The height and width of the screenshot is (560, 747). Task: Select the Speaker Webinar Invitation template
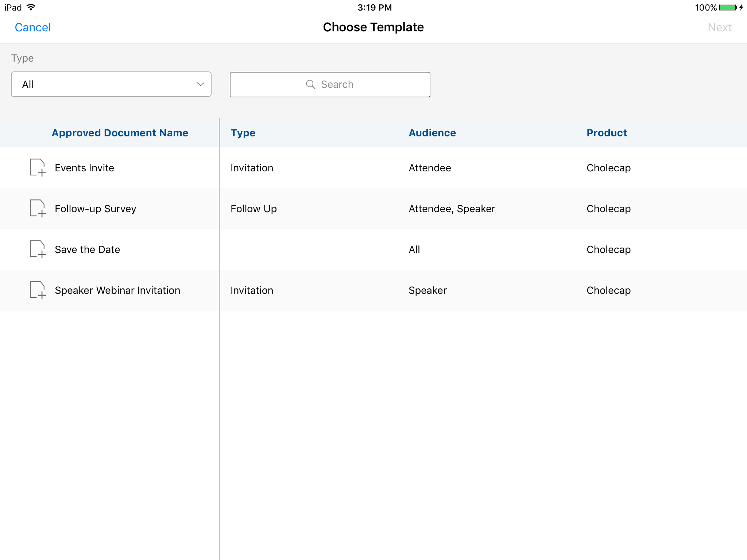point(117,290)
